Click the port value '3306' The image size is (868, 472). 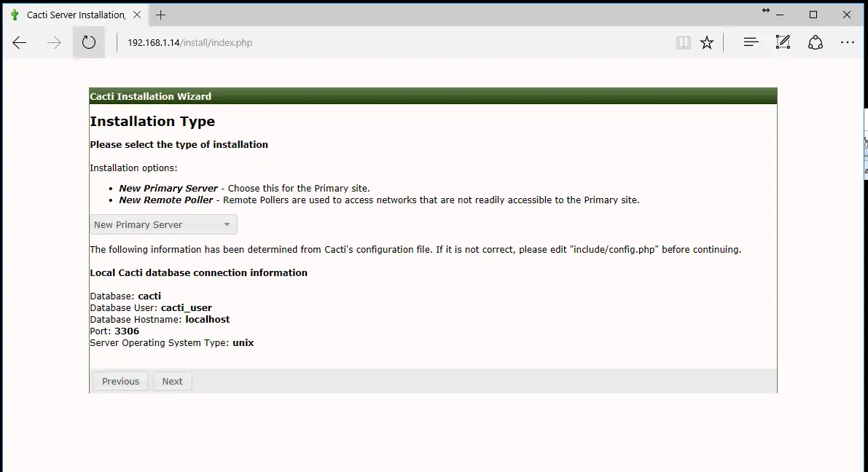tap(127, 331)
